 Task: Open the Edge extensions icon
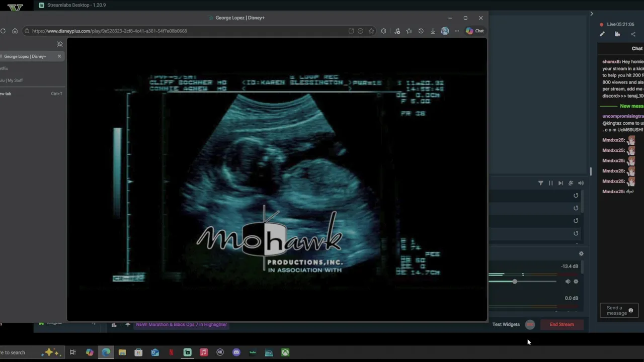tap(384, 31)
